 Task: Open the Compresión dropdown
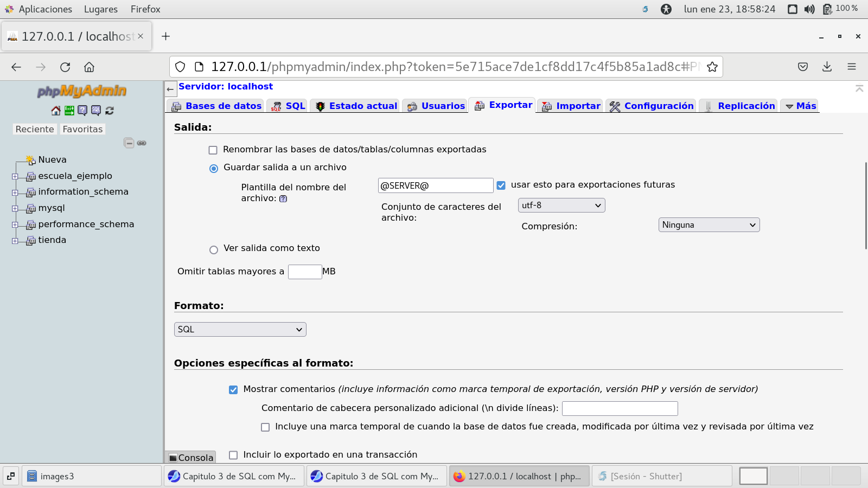tap(709, 225)
